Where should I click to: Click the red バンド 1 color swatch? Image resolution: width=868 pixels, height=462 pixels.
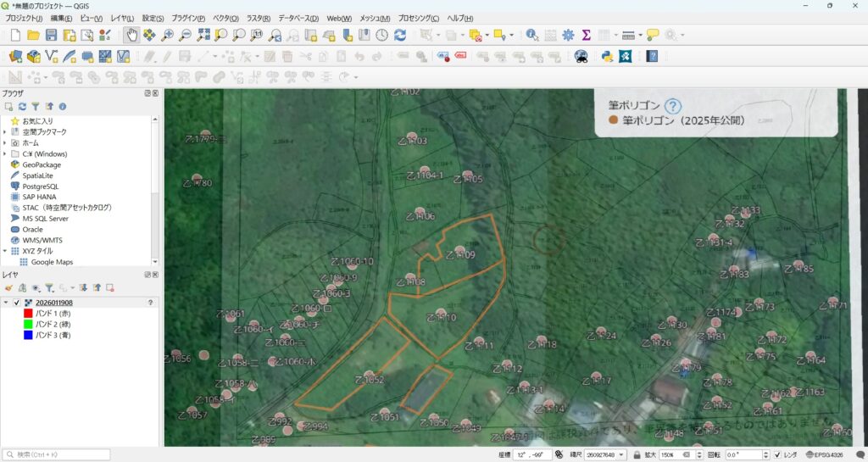28,314
